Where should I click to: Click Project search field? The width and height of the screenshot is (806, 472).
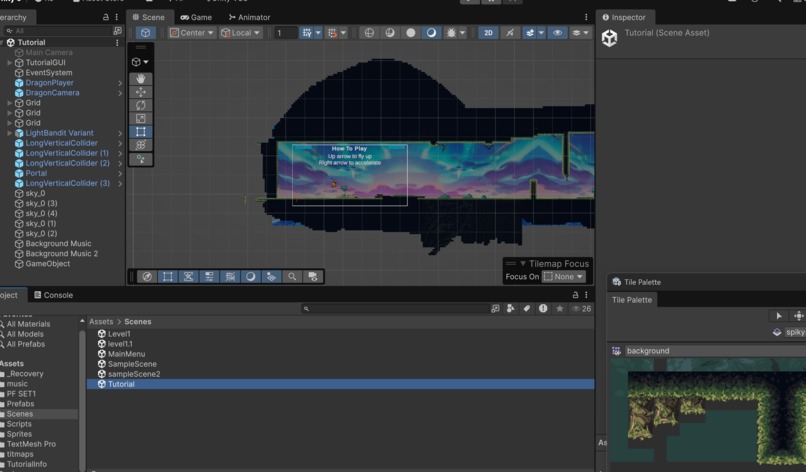pyautogui.click(x=393, y=308)
